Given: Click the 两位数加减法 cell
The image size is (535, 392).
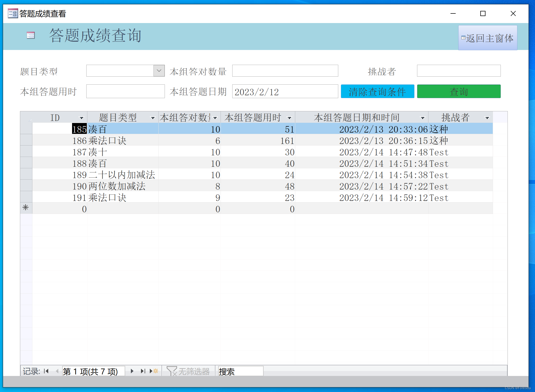Looking at the screenshot, I should pos(123,186).
